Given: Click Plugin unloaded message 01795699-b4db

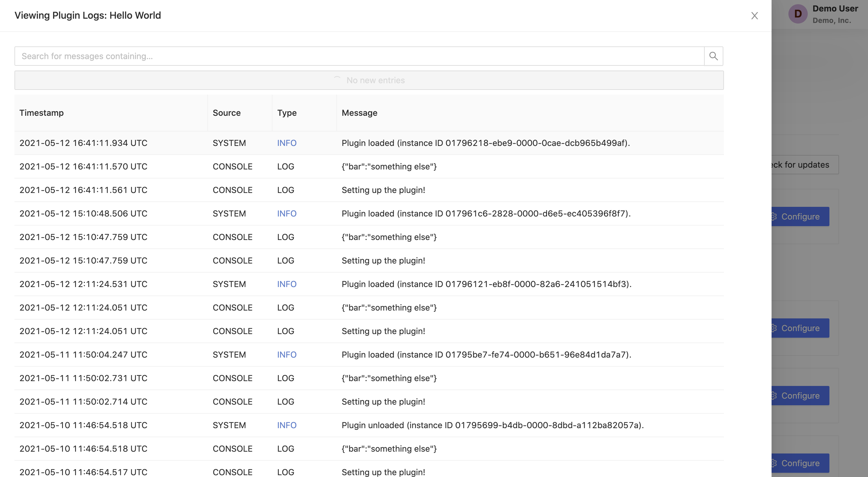Looking at the screenshot, I should point(493,425).
